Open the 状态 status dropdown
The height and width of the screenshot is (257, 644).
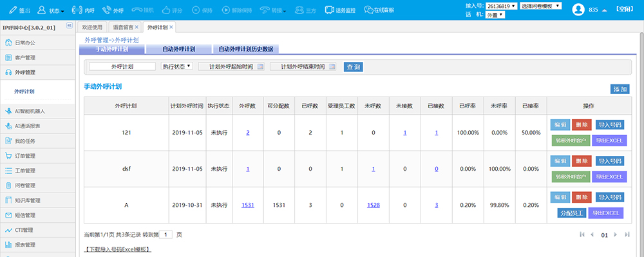(x=50, y=10)
